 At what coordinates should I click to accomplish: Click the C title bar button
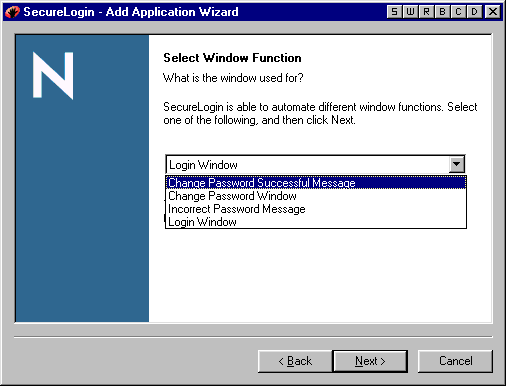click(458, 12)
